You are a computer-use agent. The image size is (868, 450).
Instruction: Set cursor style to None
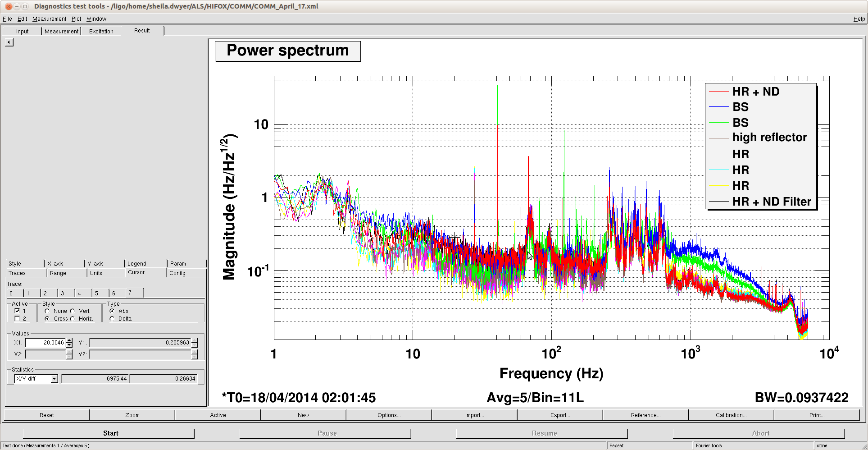click(47, 311)
